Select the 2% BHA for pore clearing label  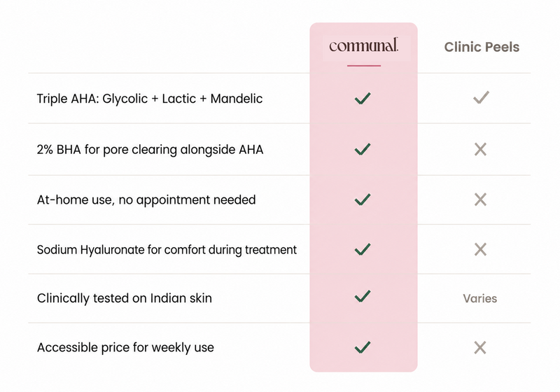click(150, 150)
